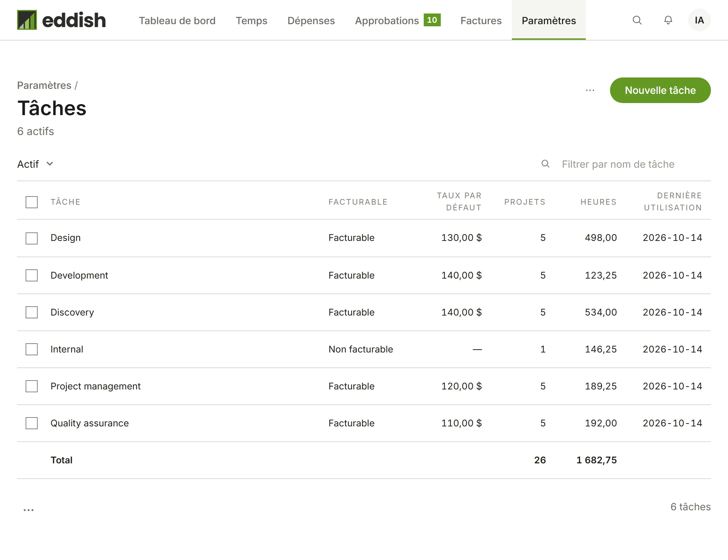Viewport: 728px width, 560px height.
Task: Open the Approbations tab
Action: (398, 21)
